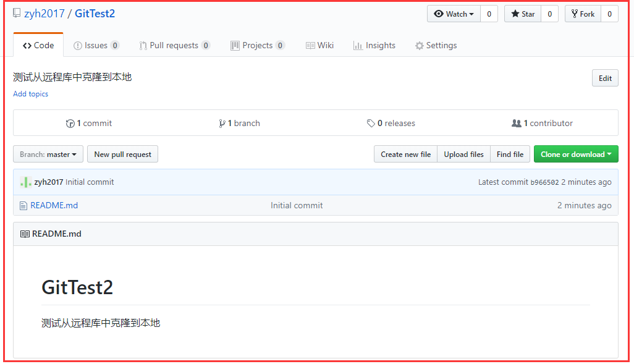The width and height of the screenshot is (634, 364).
Task: Open the zyh2017 owner profile link
Action: [x=44, y=14]
